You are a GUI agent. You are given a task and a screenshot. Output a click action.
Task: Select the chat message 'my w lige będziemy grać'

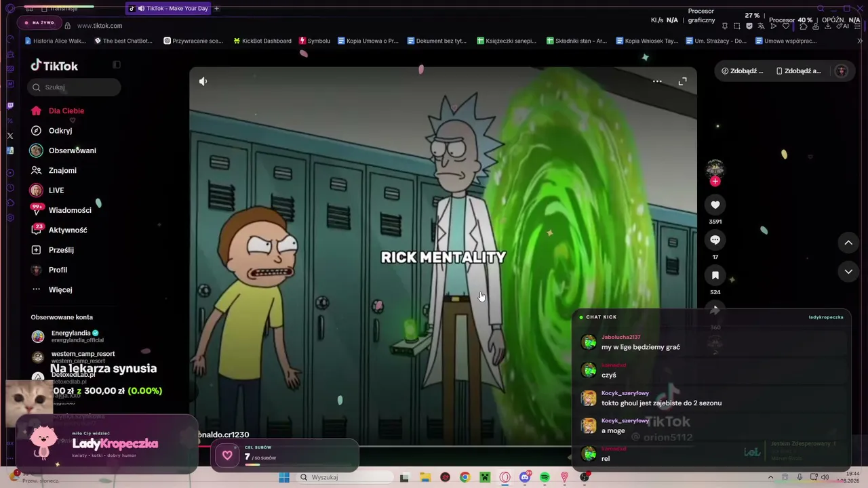point(641,347)
